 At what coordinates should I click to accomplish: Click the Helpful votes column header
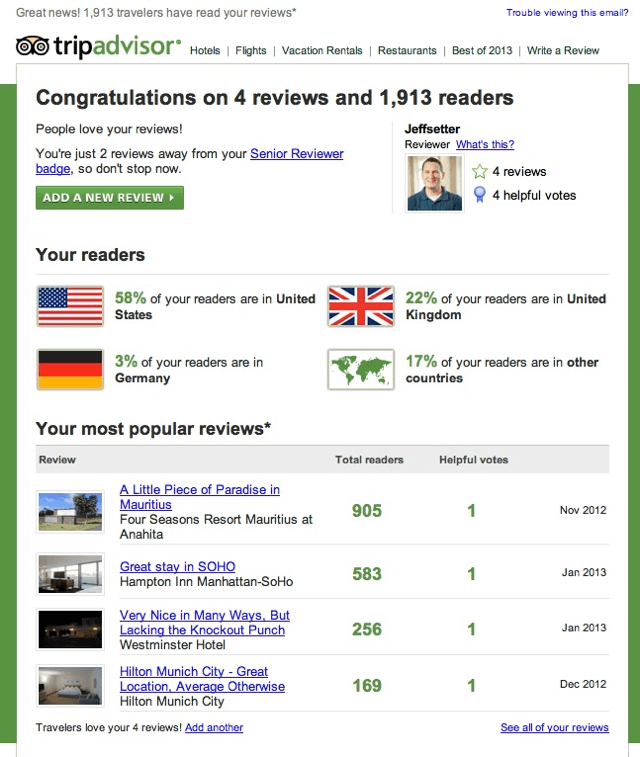pyautogui.click(x=473, y=460)
